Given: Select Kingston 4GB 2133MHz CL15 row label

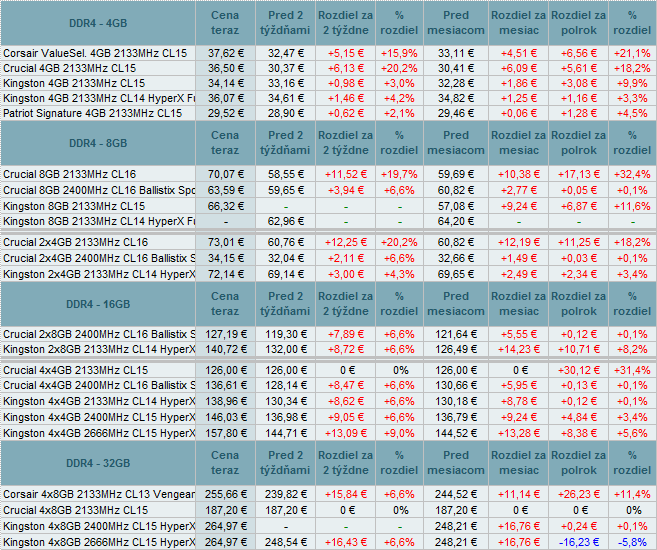Looking at the screenshot, I should 74,83.
